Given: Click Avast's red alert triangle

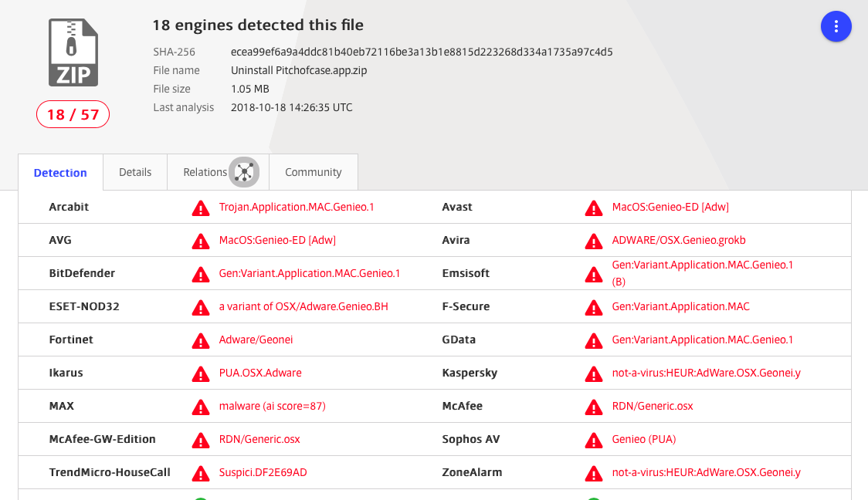Looking at the screenshot, I should click(593, 208).
